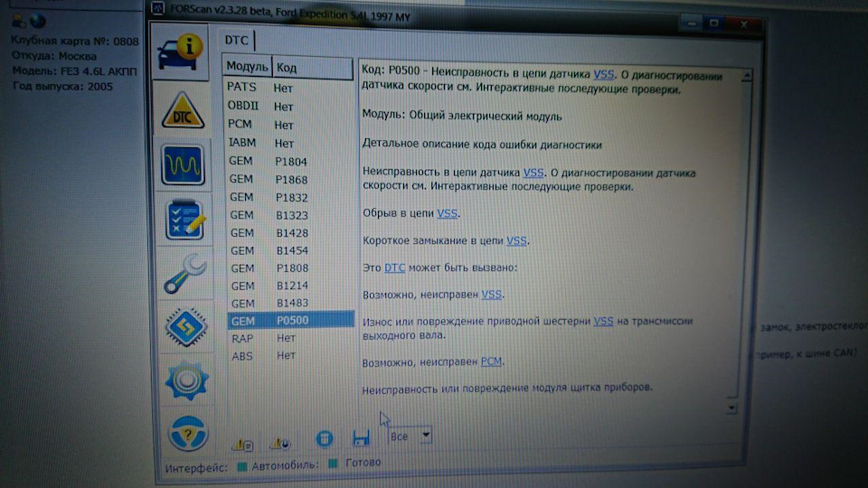
Task: Sort by the Модуль column header
Action: (247, 66)
